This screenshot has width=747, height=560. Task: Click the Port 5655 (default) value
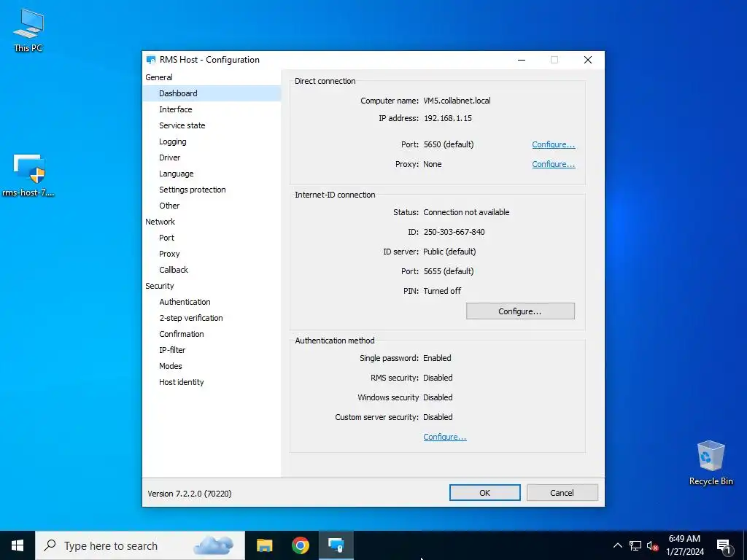pos(449,271)
